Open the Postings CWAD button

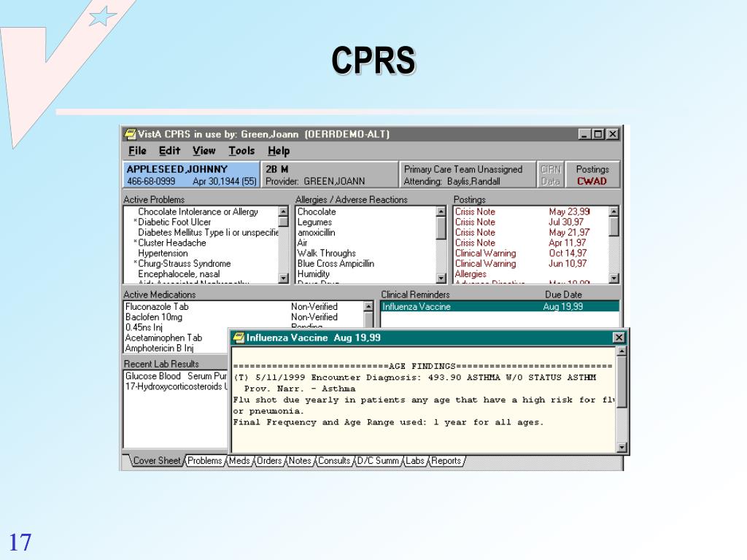click(592, 175)
